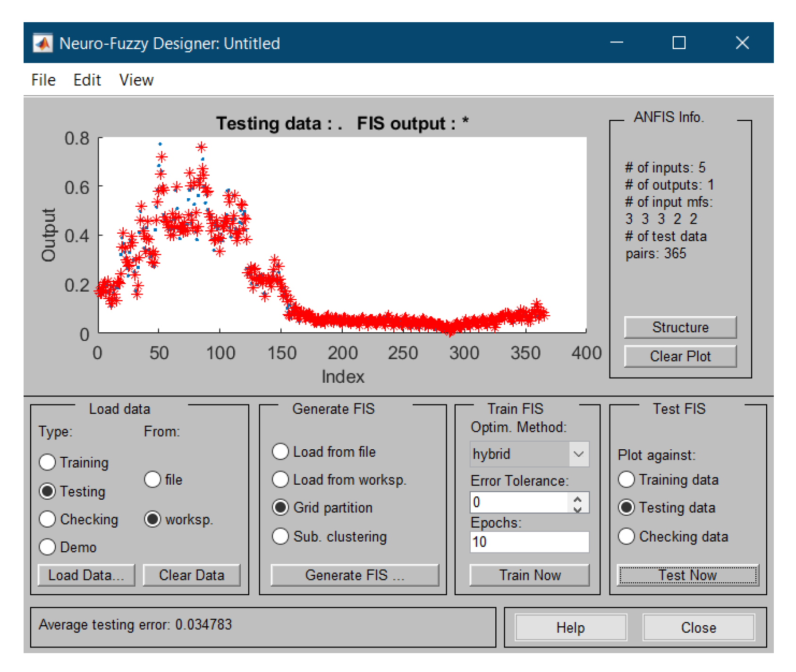796x672 pixels.
Task: Open Help
Action: click(x=571, y=627)
